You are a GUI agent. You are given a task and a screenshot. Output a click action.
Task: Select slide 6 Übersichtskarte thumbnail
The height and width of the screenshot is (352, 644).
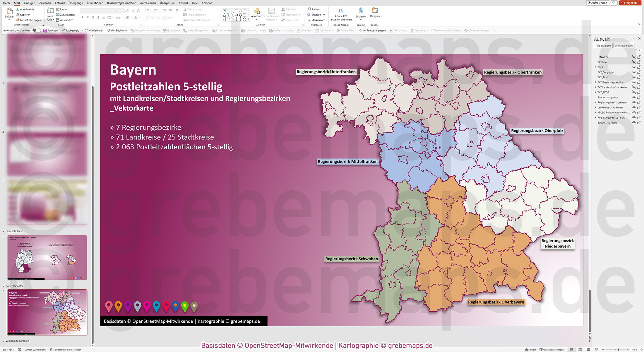point(47,257)
